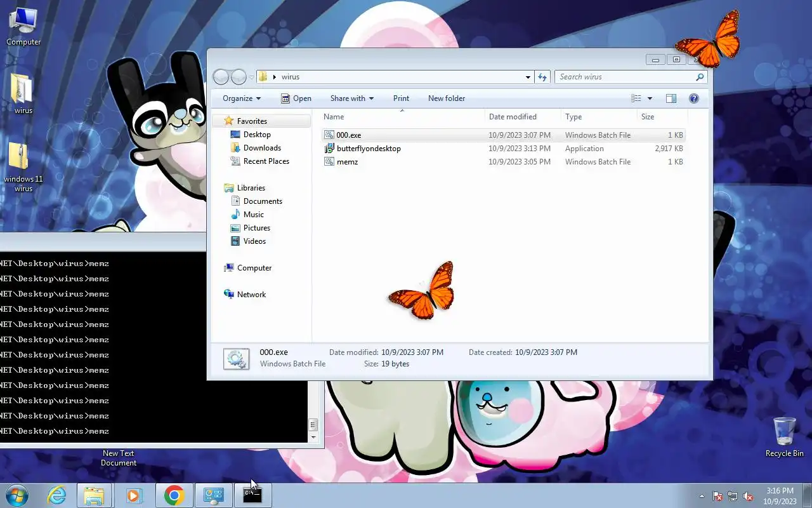This screenshot has height=508, width=812.
Task: Open the Music library
Action: (253, 215)
